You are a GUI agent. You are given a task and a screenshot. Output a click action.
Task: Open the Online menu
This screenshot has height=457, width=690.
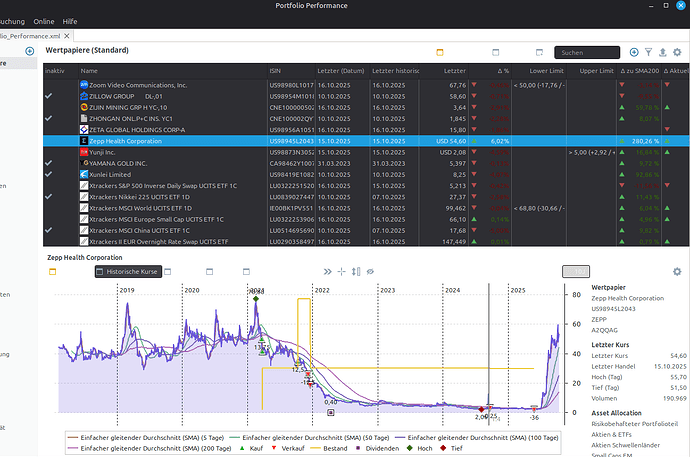click(44, 22)
